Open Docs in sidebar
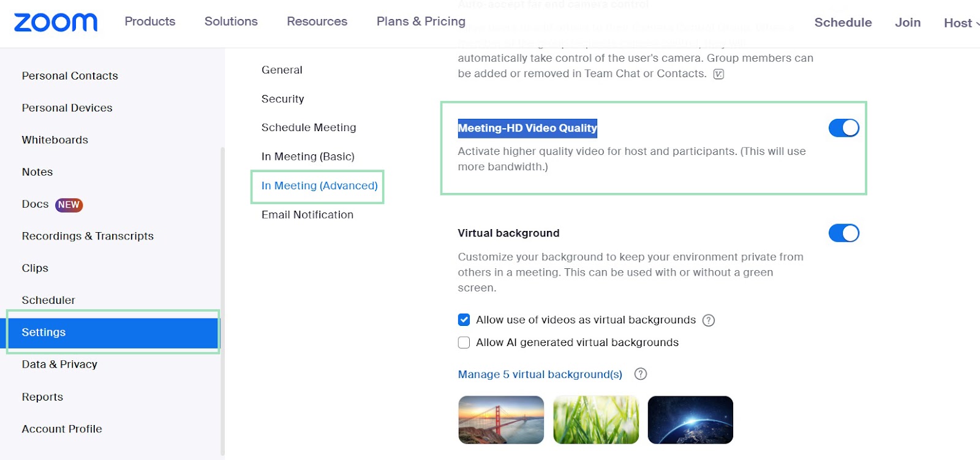This screenshot has height=460, width=980. click(35, 204)
